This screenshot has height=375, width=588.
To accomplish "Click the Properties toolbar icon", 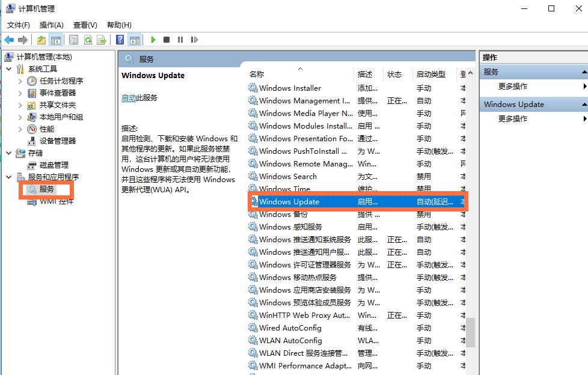I will [73, 40].
